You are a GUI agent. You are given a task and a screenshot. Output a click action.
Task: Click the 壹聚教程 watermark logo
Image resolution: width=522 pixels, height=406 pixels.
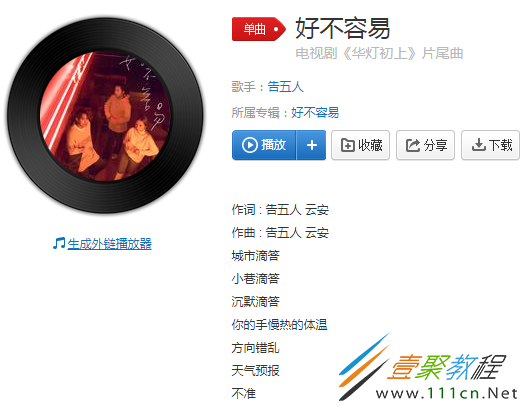coord(427,367)
